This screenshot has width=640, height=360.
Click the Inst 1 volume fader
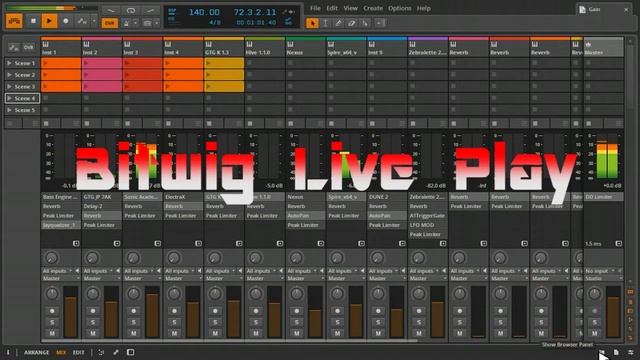click(71, 312)
